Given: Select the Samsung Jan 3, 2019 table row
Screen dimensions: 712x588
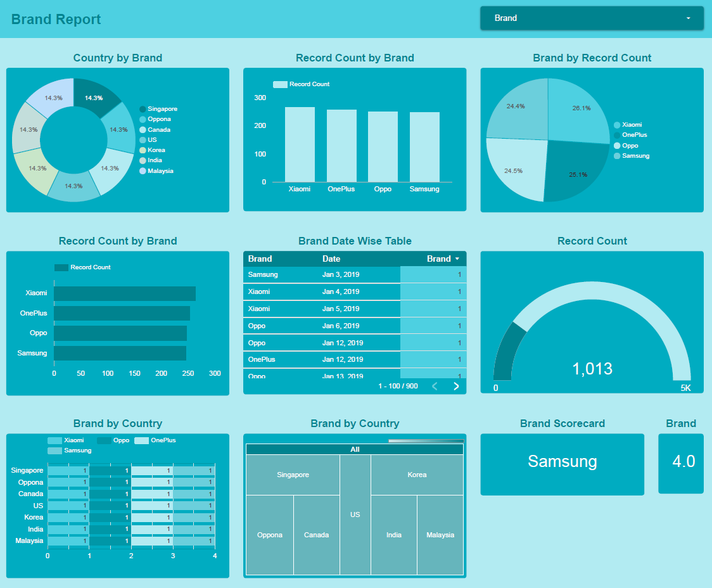Looking at the screenshot, I should pyautogui.click(x=355, y=275).
